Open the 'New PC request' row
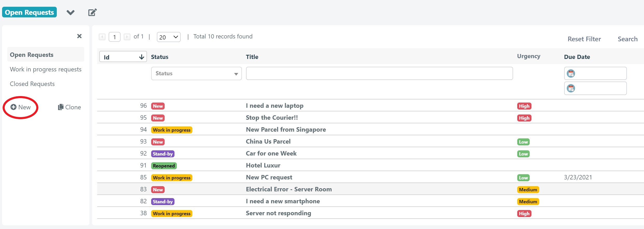 pyautogui.click(x=269, y=177)
